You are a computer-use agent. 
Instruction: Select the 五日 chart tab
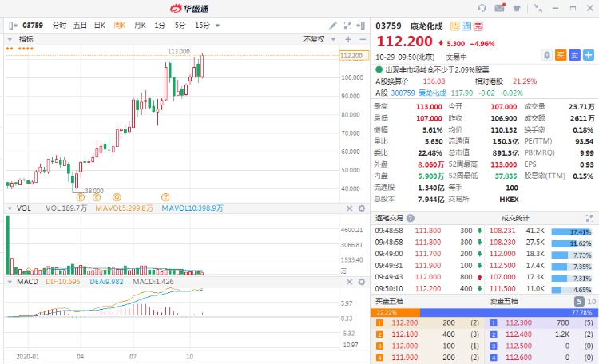tap(80, 26)
